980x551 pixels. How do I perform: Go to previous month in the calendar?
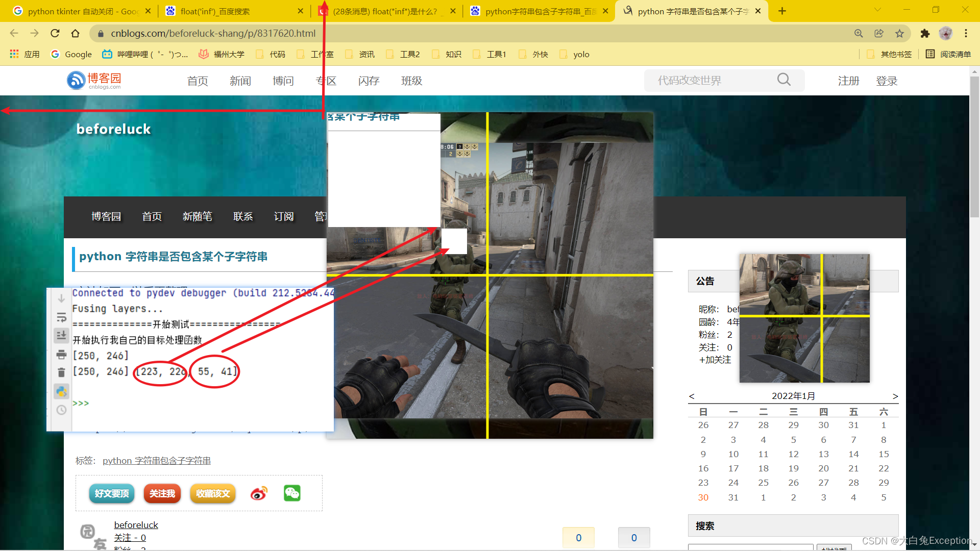click(692, 396)
